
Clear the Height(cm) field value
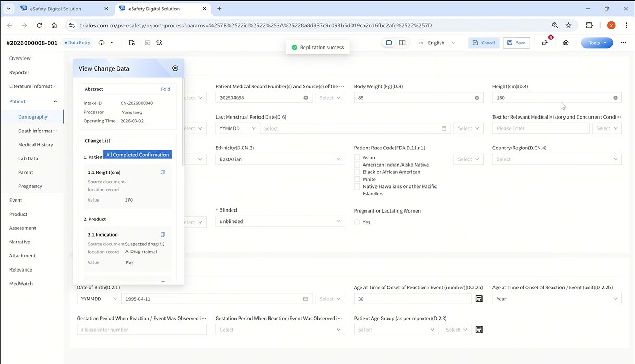point(615,98)
